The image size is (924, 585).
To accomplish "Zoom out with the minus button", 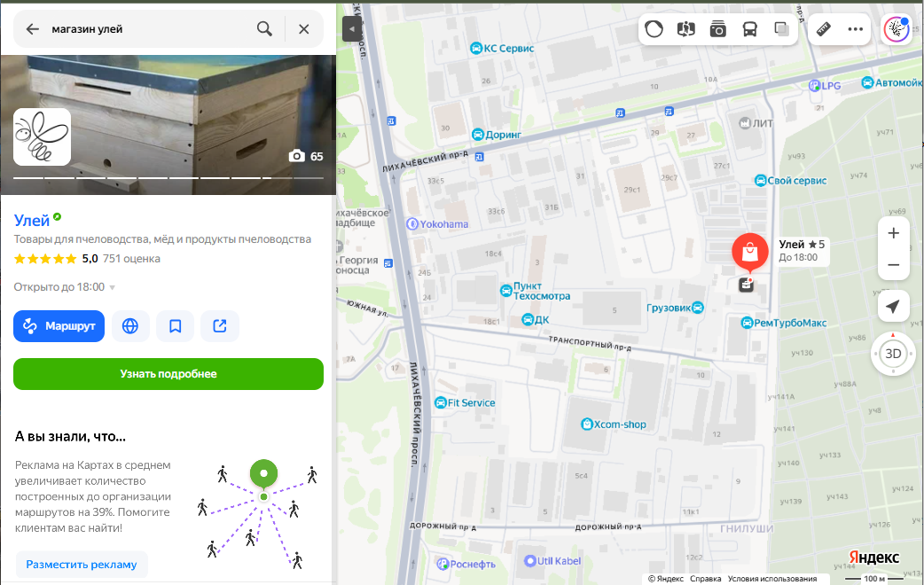I will (x=893, y=264).
